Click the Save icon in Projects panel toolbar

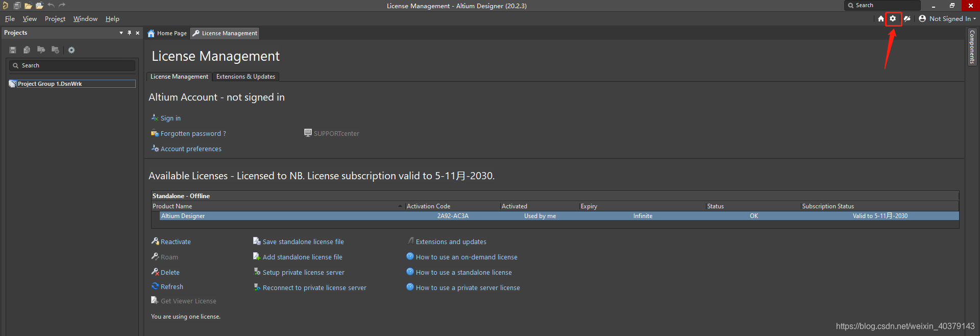tap(13, 50)
